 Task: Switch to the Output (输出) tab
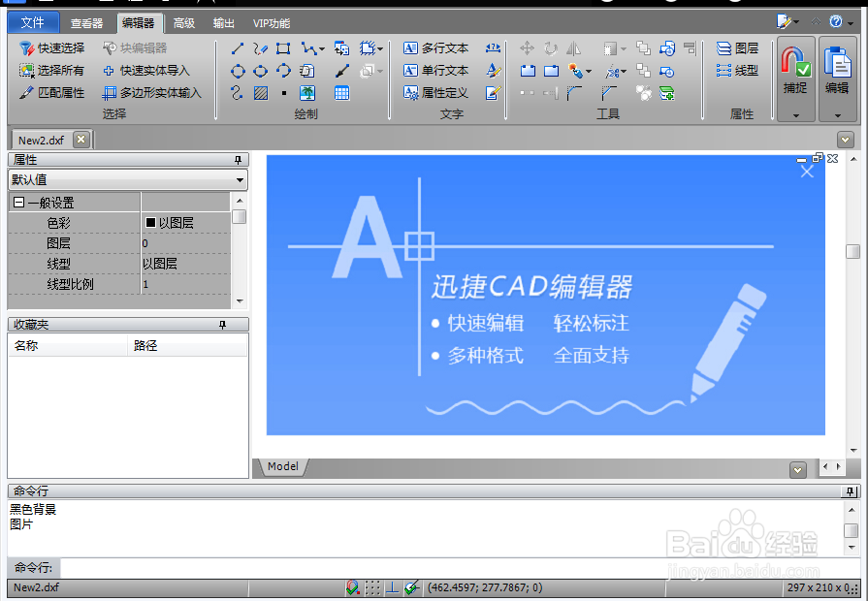(x=224, y=23)
